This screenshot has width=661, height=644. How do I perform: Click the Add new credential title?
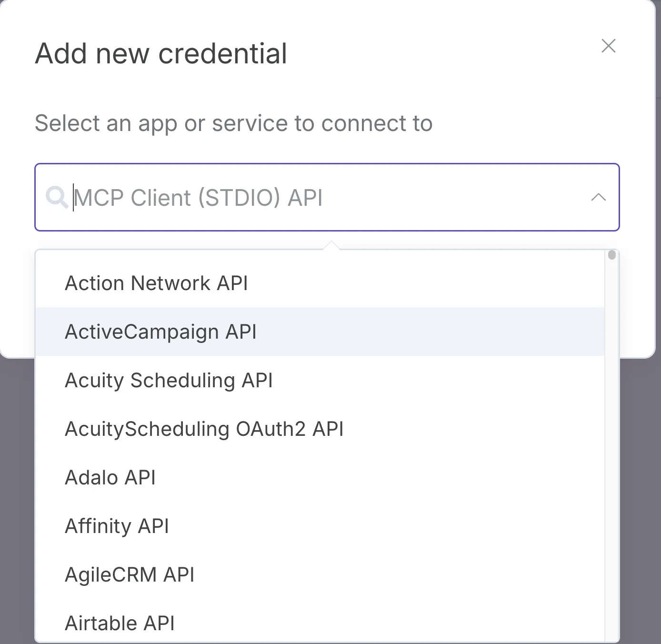(160, 52)
